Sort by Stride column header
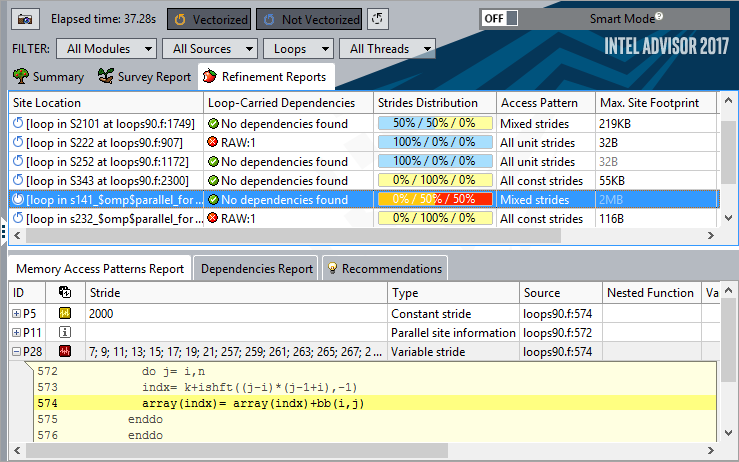 click(x=236, y=293)
